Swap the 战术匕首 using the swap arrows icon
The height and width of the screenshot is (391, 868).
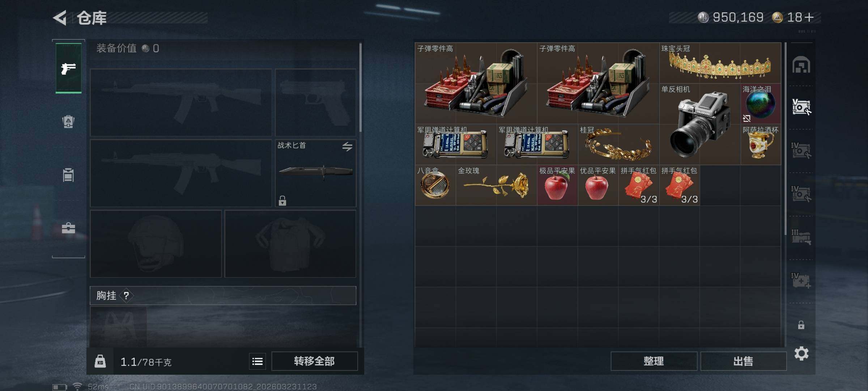[347, 146]
